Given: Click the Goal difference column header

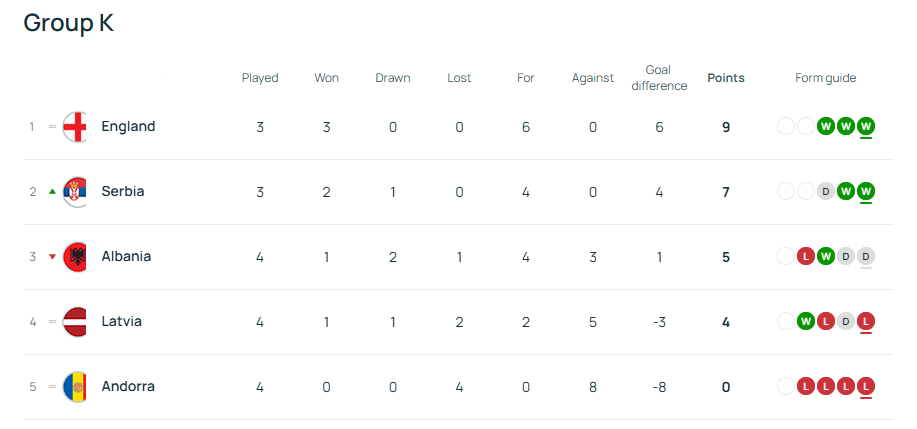Looking at the screenshot, I should tap(659, 78).
